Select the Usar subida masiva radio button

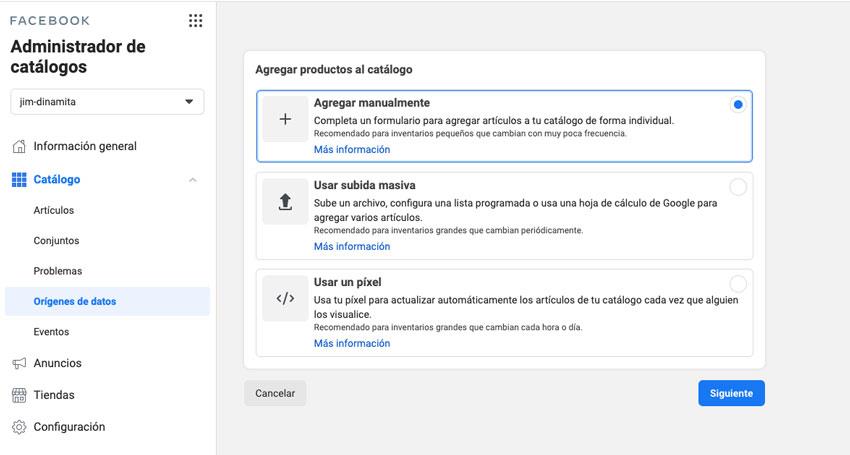(737, 187)
